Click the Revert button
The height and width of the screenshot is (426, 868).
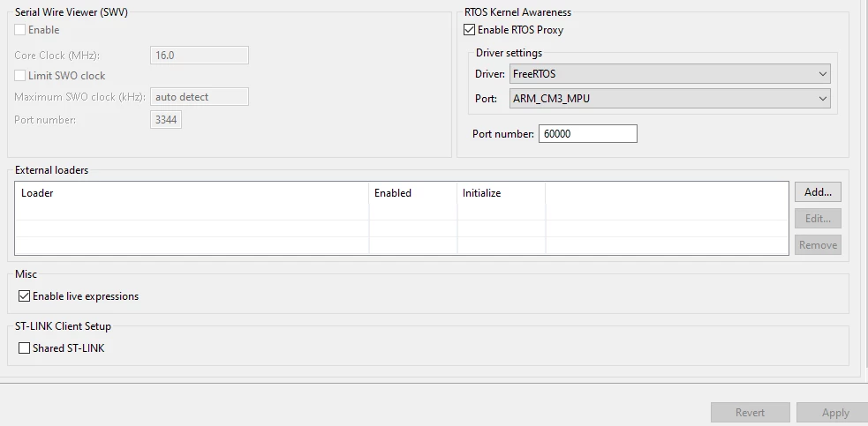tap(750, 413)
